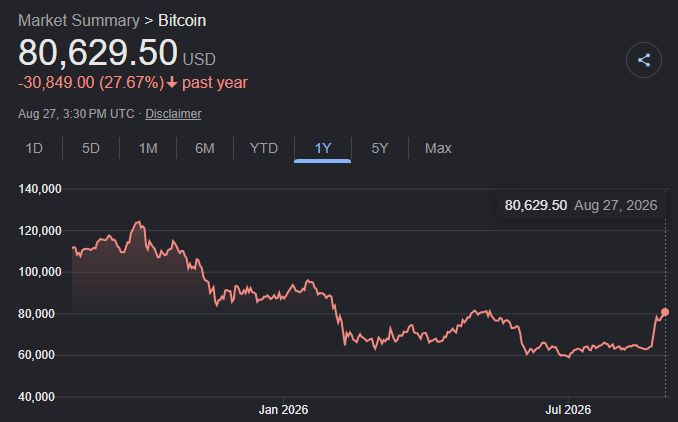Click the Aug 27, 2026 price tooltip
678x422 pixels.
(581, 205)
